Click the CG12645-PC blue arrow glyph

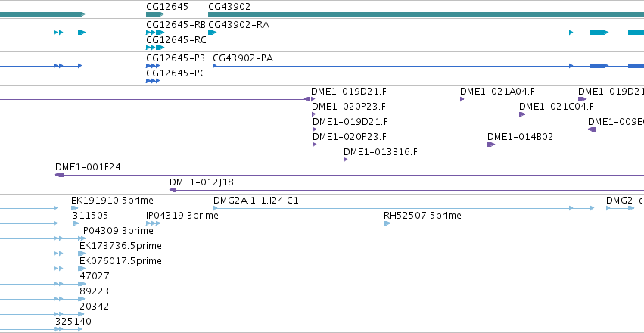[x=153, y=81]
